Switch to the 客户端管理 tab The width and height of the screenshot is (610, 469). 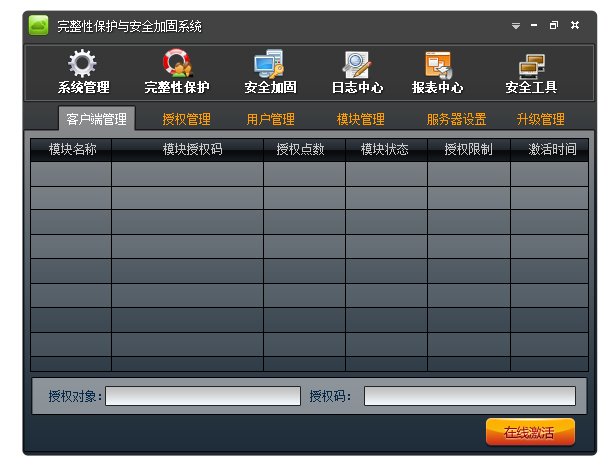tap(96, 119)
